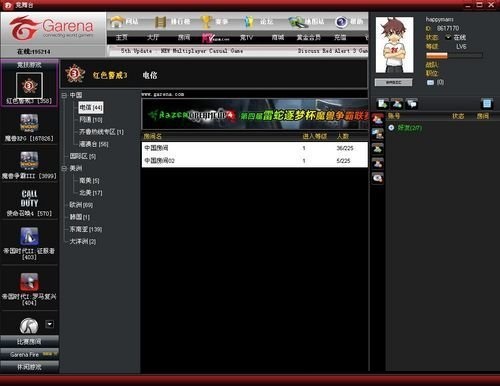Click the blue list view icon on right panel
500x386 pixels.
487,104
